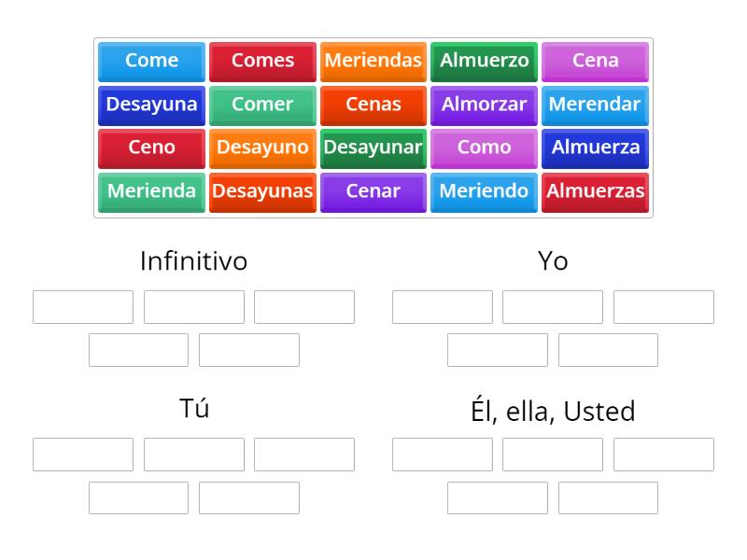Click the Almorzar tile

pos(484,105)
